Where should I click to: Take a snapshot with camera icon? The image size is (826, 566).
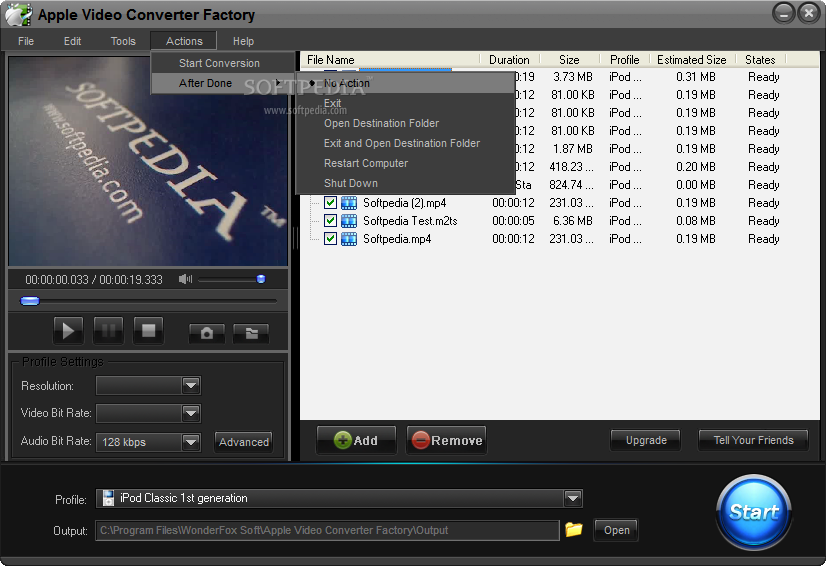(x=206, y=333)
